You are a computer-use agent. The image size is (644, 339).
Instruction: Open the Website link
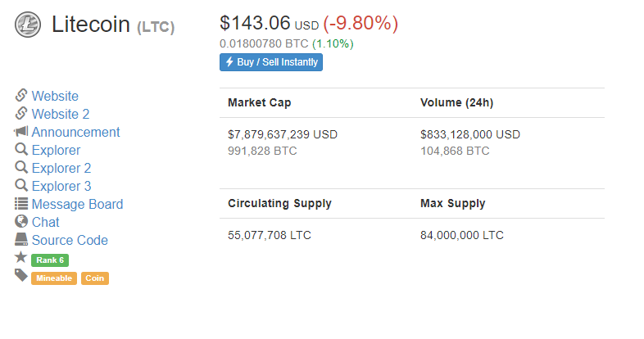pos(55,96)
